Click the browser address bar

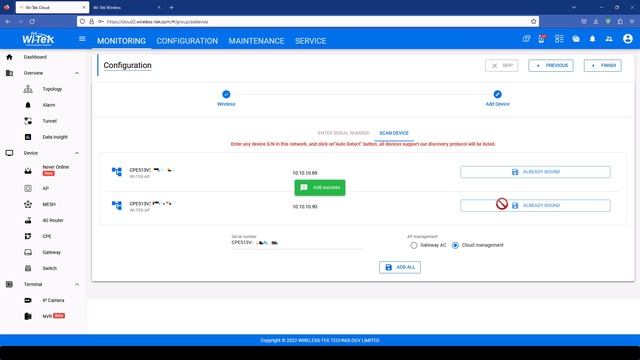[x=309, y=21]
